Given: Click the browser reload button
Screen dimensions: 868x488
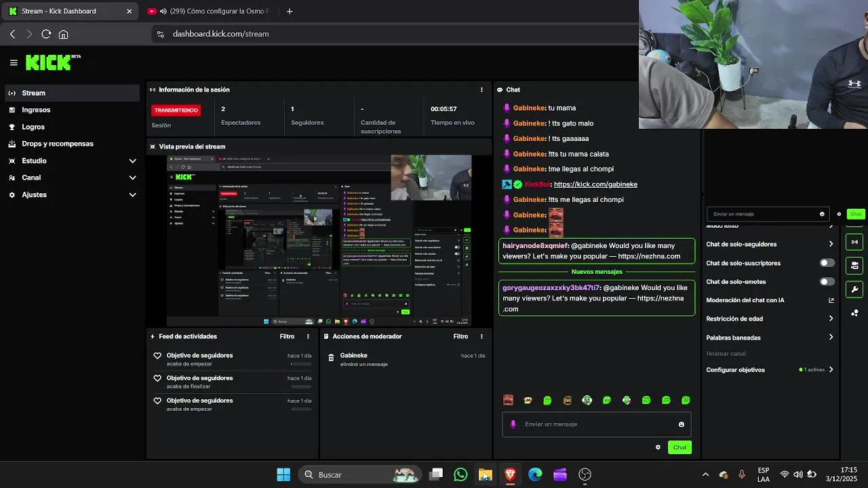Looking at the screenshot, I should 46,34.
